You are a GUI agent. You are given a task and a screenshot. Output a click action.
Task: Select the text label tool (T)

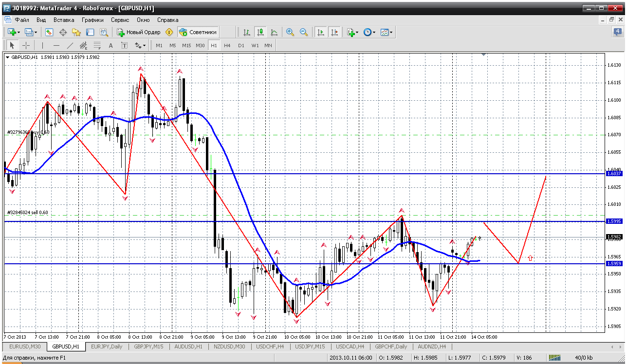point(124,45)
